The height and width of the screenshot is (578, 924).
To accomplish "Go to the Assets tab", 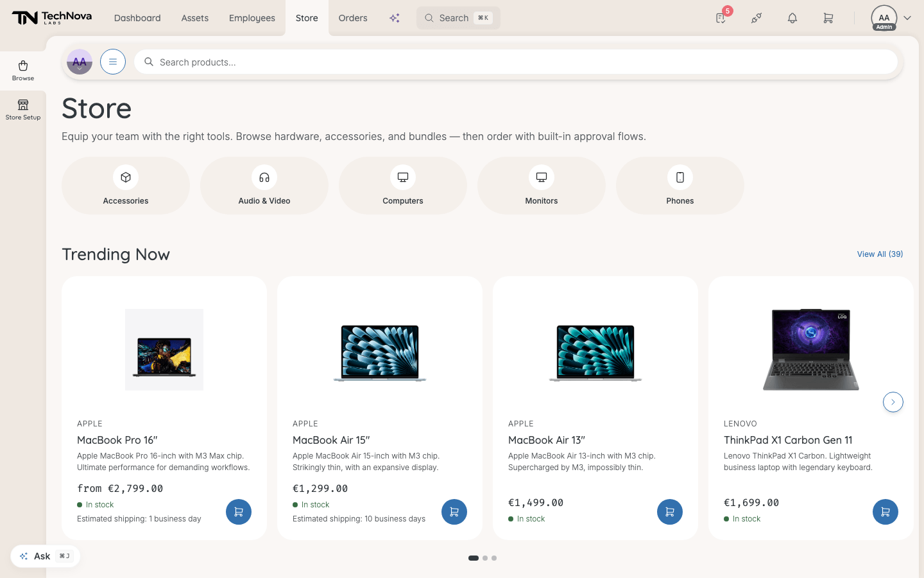I will tap(195, 18).
